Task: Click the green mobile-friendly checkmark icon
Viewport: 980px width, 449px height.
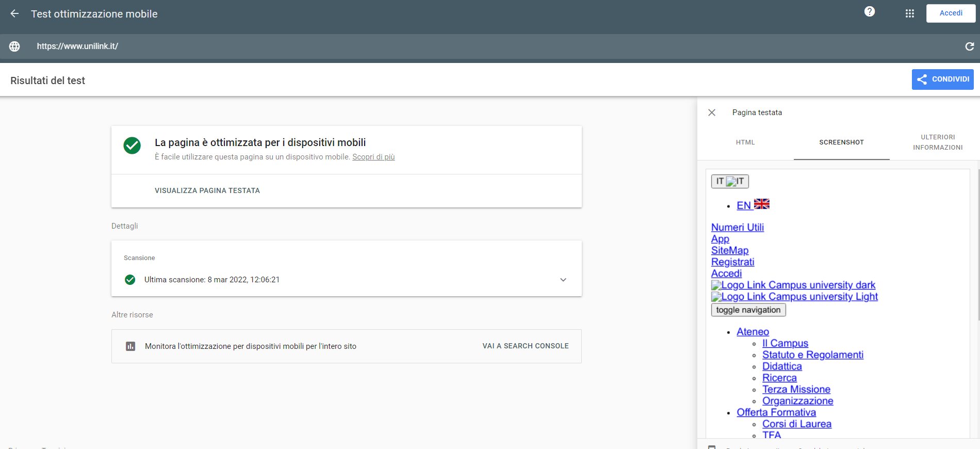Action: point(132,146)
